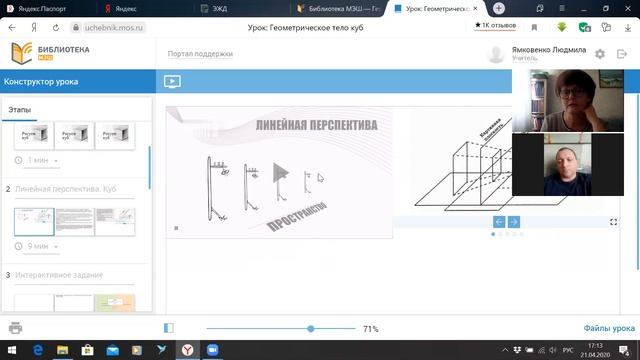Click the stages panel scrollbar
This screenshot has height=360, width=640.
[150, 167]
